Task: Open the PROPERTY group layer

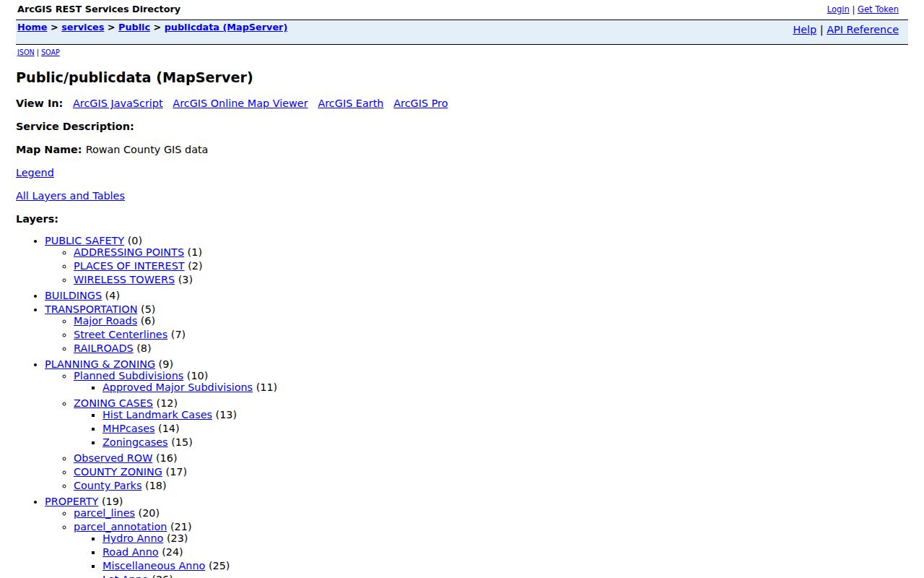Action: (x=71, y=501)
